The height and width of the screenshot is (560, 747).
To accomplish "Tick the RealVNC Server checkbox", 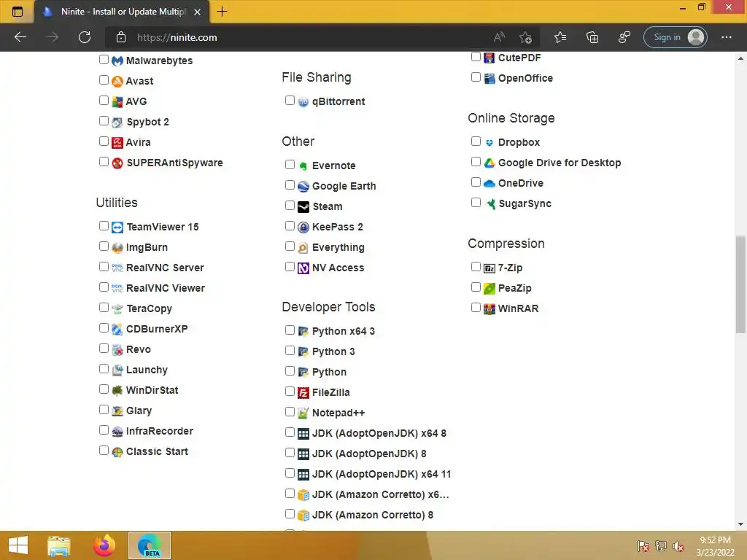I will pos(104,267).
